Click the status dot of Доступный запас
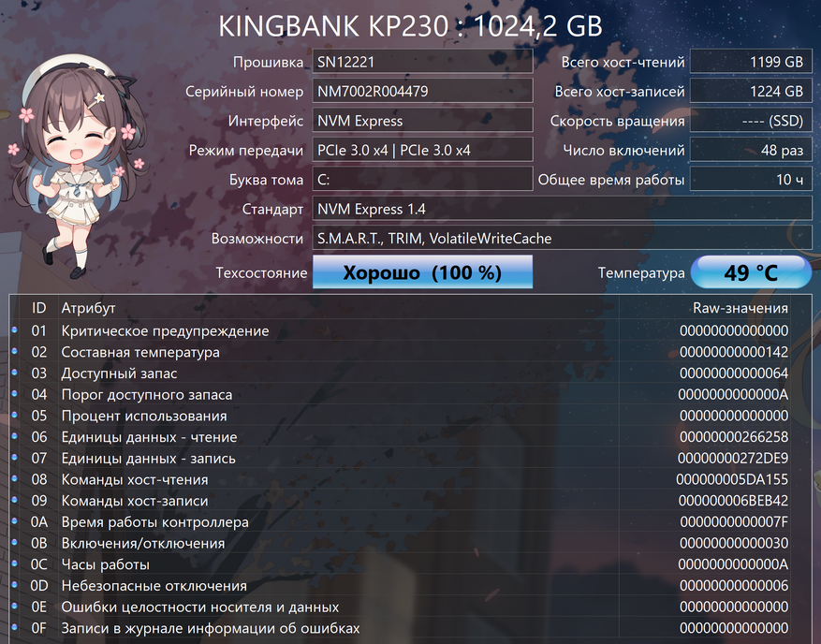This screenshot has height=644, width=821. [x=15, y=373]
